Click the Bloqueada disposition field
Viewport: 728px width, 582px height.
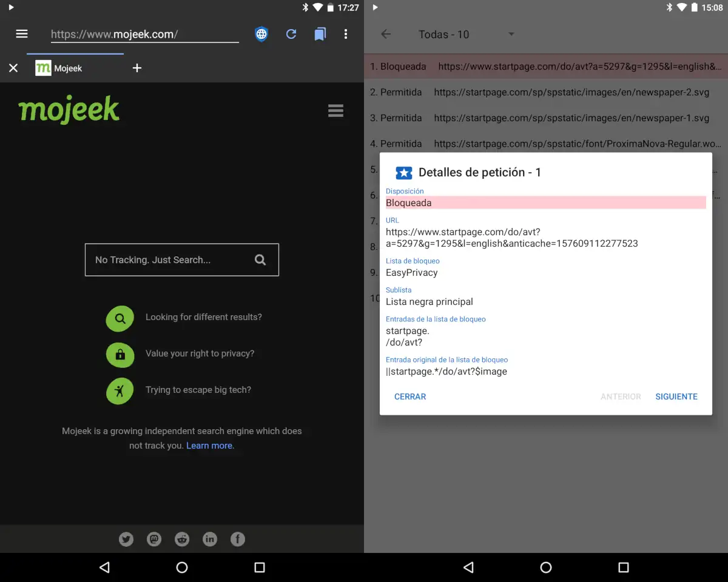point(546,202)
